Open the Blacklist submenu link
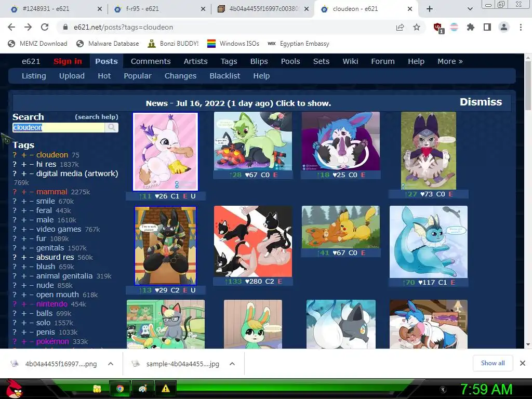This screenshot has width=532, height=399. pyautogui.click(x=224, y=76)
